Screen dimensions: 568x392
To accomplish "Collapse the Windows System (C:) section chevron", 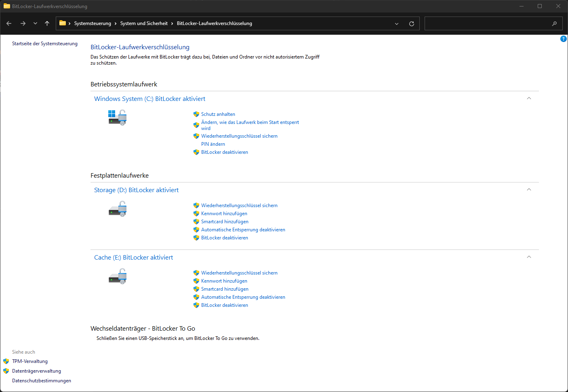I will pyautogui.click(x=529, y=99).
